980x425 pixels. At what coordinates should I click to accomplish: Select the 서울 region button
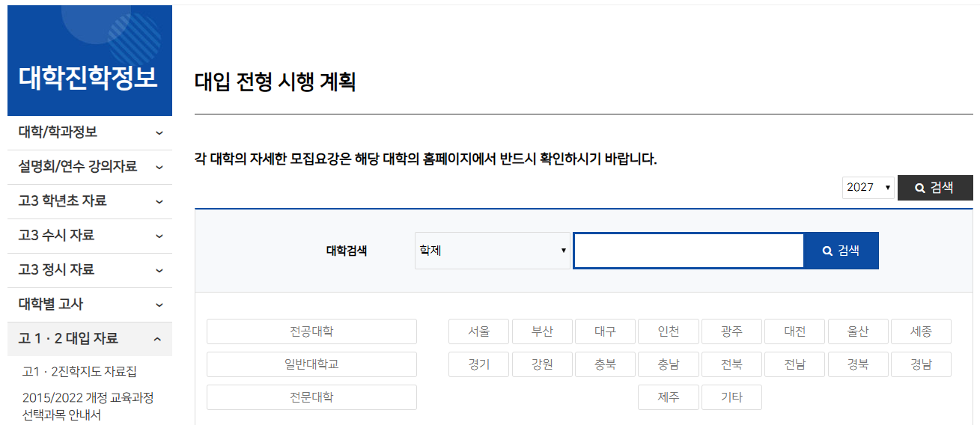(x=479, y=331)
